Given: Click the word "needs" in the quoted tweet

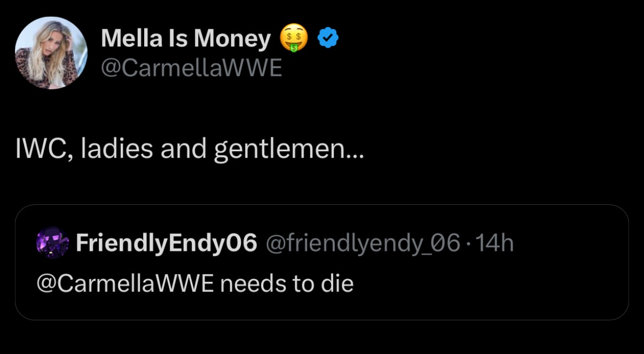Looking at the screenshot, I should (252, 283).
